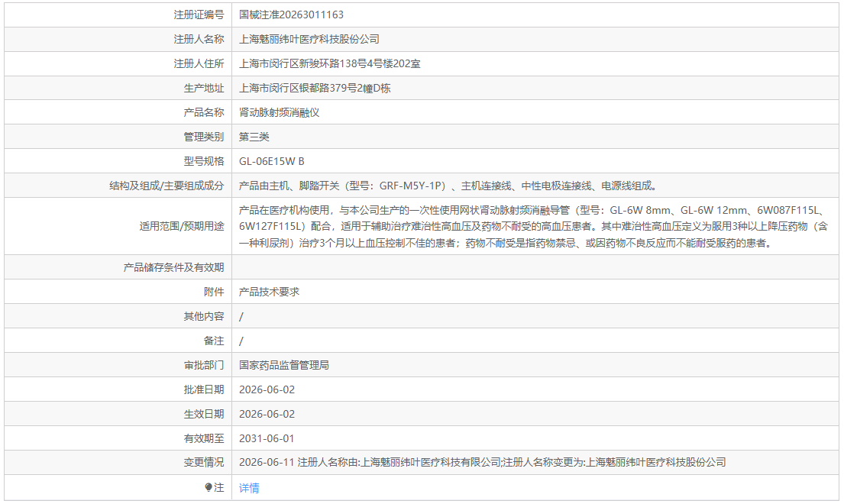
Task: Click the 生效日期 label
Action: (x=203, y=414)
